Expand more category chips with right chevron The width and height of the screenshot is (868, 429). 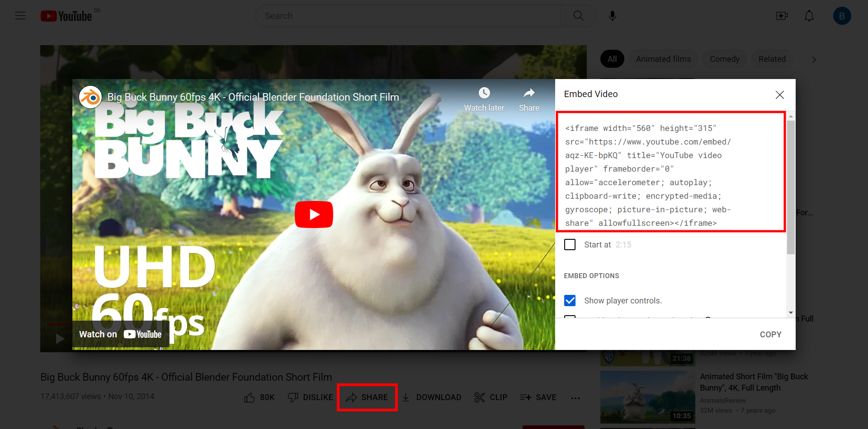coord(814,60)
